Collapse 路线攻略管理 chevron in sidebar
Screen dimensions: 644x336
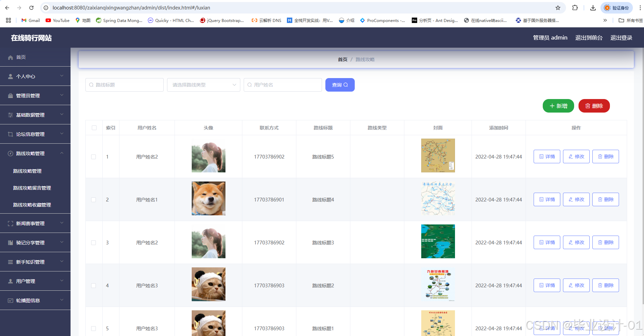[x=62, y=153]
